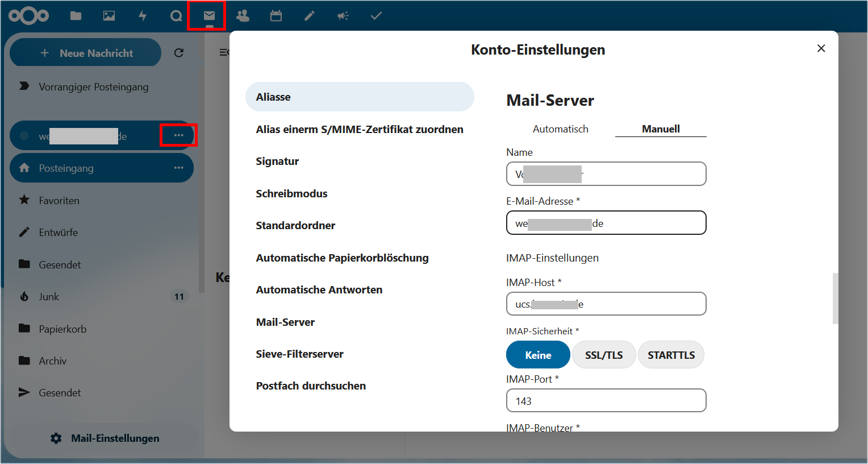The height and width of the screenshot is (464, 868).
Task: Click the refresh mailbox icon
Action: 179,53
